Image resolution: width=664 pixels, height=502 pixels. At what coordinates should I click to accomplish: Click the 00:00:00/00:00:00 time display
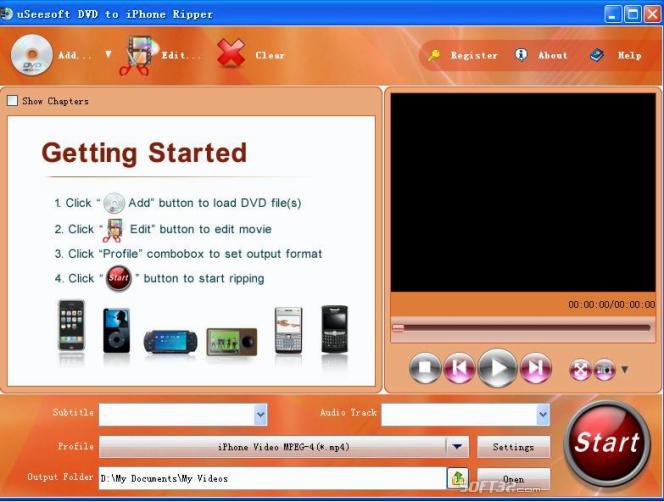[x=611, y=304]
